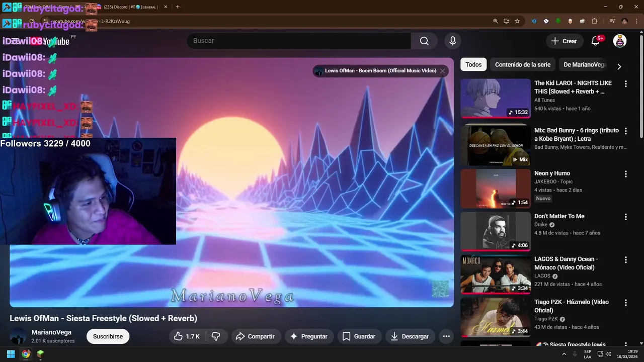Open options menu for Don't Matter To Me
The height and width of the screenshot is (362, 644).
click(x=626, y=217)
